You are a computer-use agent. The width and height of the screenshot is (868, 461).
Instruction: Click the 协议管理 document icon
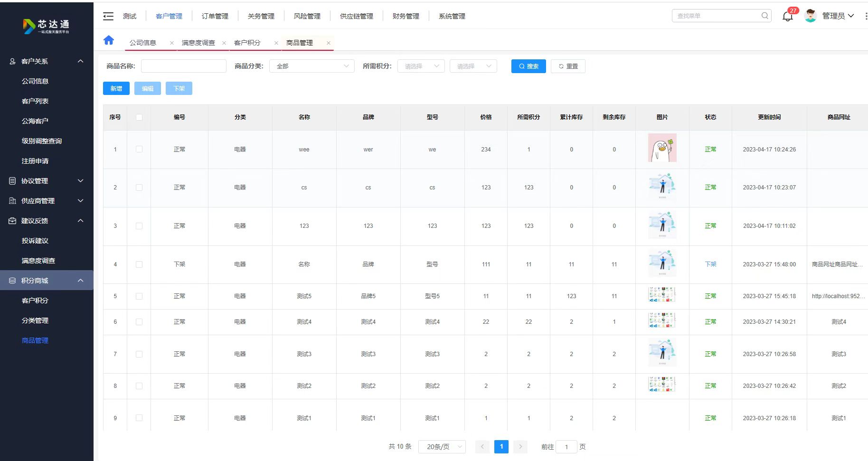[x=13, y=181]
